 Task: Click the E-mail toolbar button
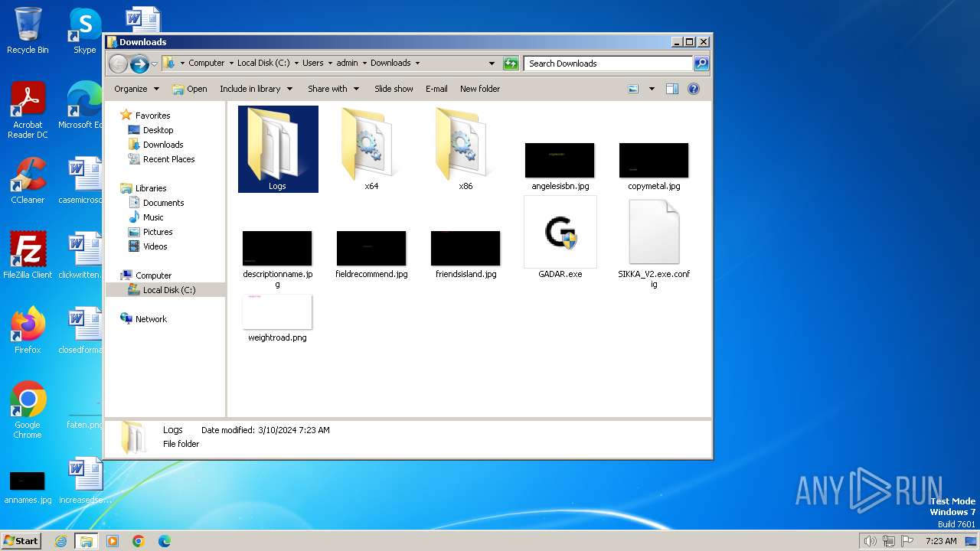pos(436,89)
